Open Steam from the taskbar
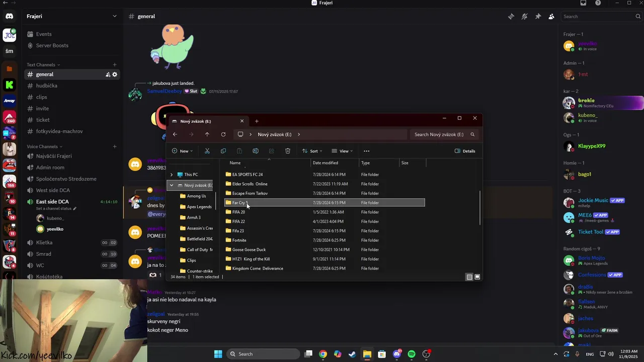The height and width of the screenshot is (362, 644). coord(352,354)
